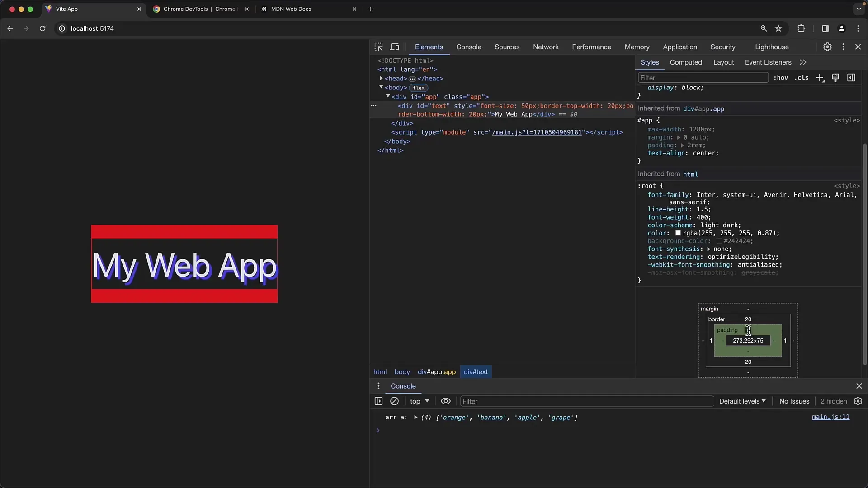Click the div#app.app breadcrumb
This screenshot has height=488, width=868.
436,372
